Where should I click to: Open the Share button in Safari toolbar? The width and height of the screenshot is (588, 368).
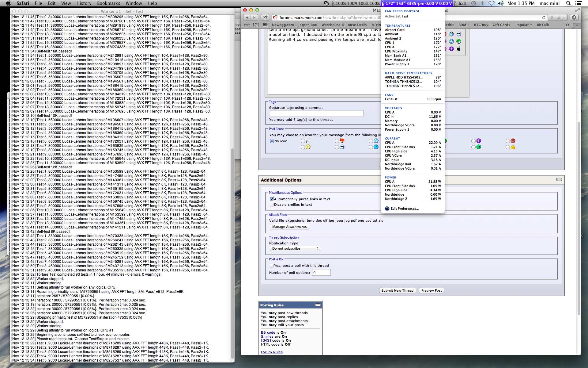click(x=265, y=17)
